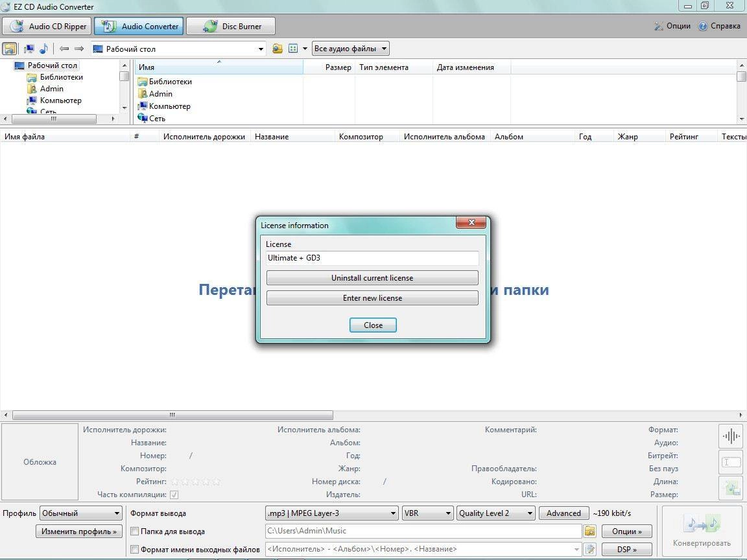Maximize the EZ CD Audio Converter window
Viewport: 747px width, 560px height.
tap(705, 6)
